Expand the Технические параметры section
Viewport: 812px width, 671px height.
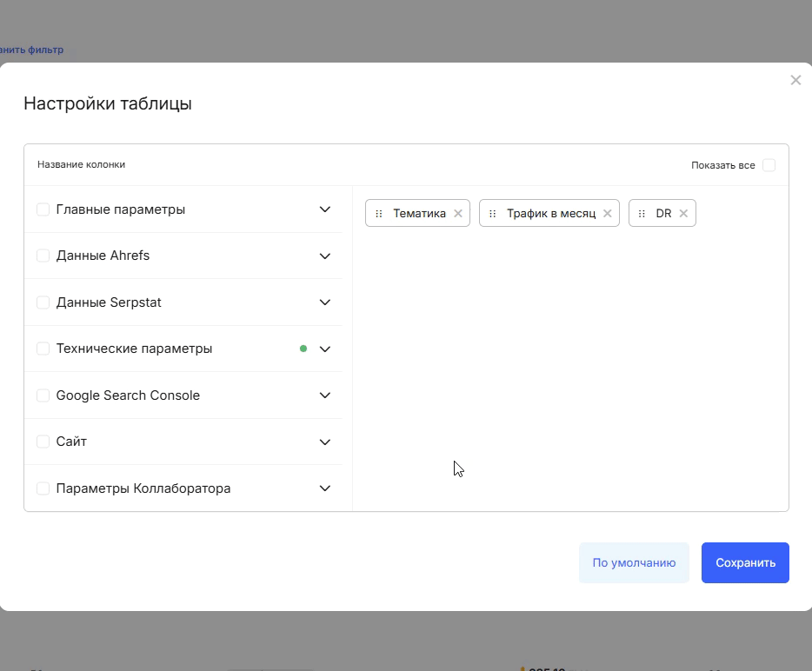[324, 349]
